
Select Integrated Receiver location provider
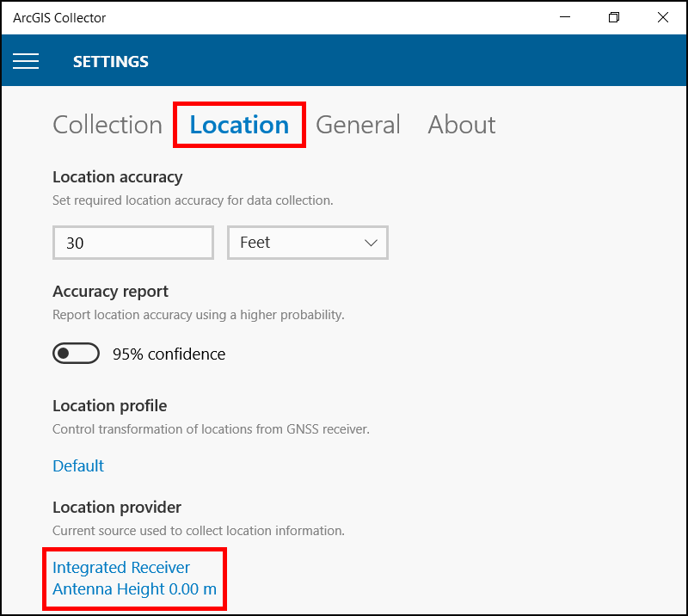[x=121, y=568]
